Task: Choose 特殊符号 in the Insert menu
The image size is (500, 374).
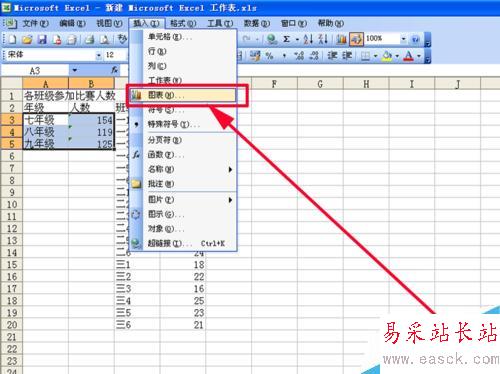Action: 182,124
